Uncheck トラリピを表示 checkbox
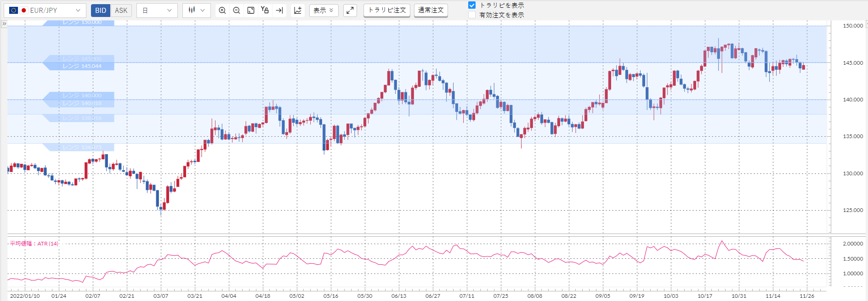Viewport: 868px width, 301px height. (x=472, y=5)
